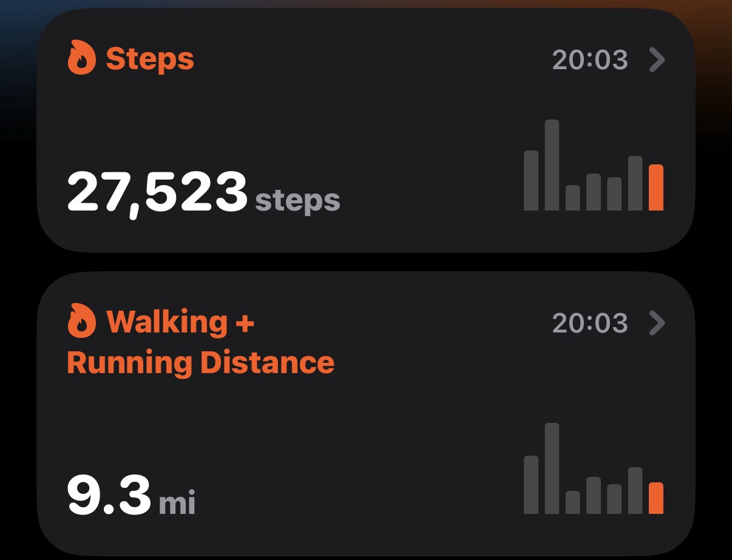The width and height of the screenshot is (732, 560).
Task: Select the 27,523 step count value
Action: 157,192
